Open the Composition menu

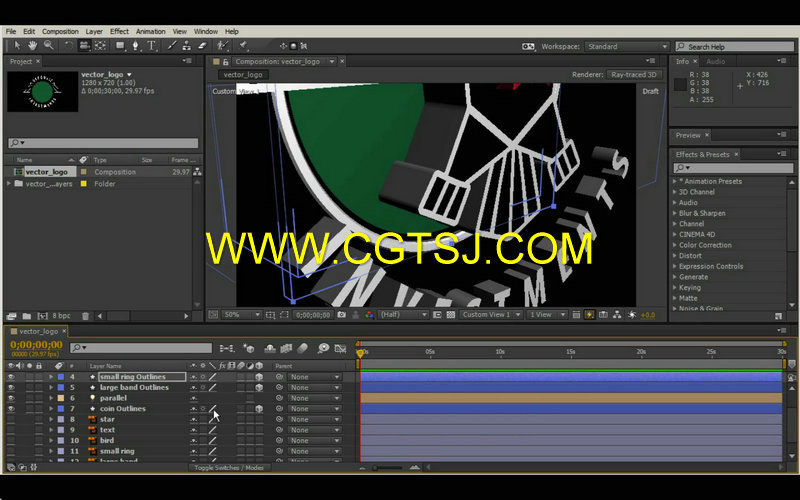pos(60,32)
